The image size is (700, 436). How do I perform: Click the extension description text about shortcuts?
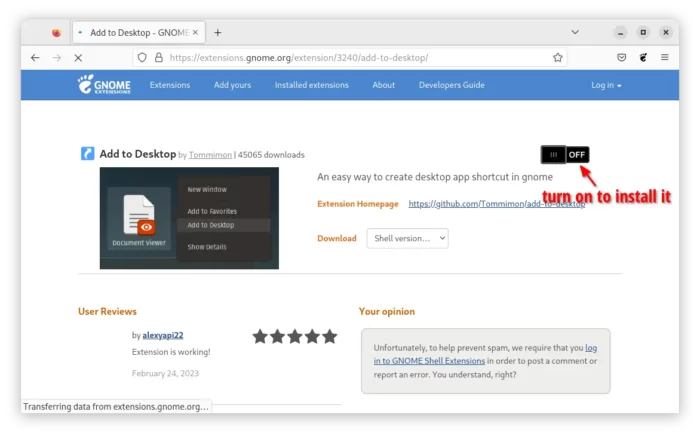point(435,177)
